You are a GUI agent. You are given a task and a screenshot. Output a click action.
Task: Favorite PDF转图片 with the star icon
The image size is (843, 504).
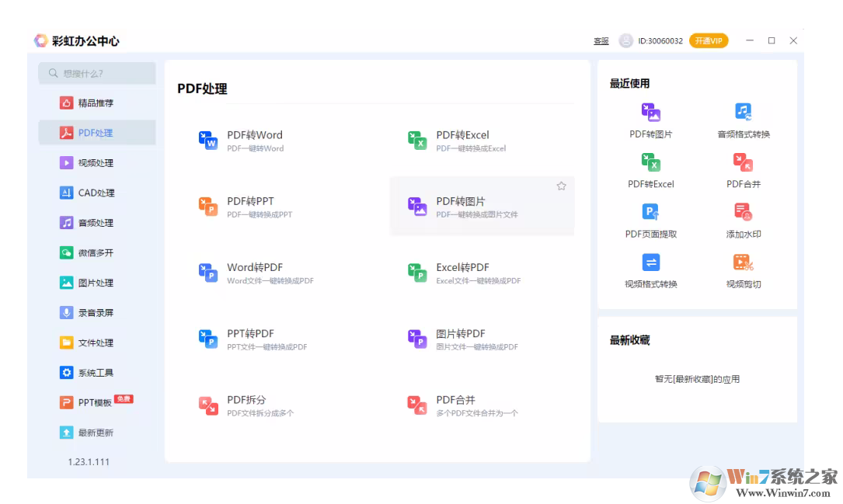click(x=561, y=186)
